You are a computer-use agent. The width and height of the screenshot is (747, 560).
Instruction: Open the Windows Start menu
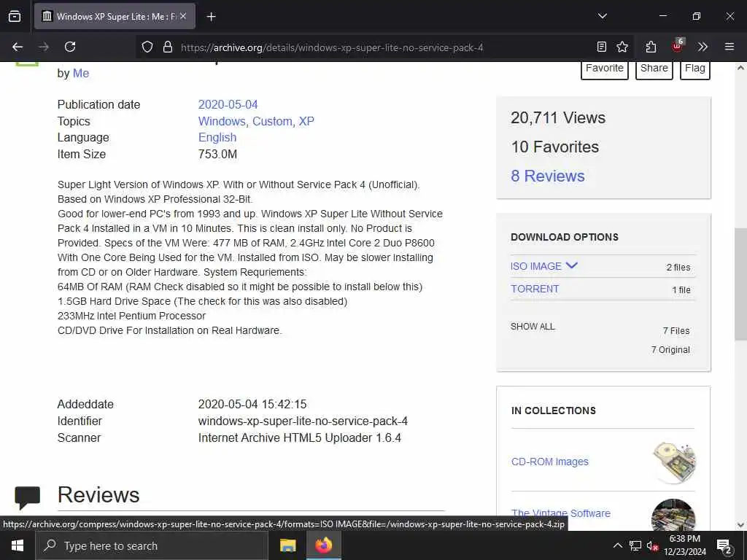[x=18, y=545]
